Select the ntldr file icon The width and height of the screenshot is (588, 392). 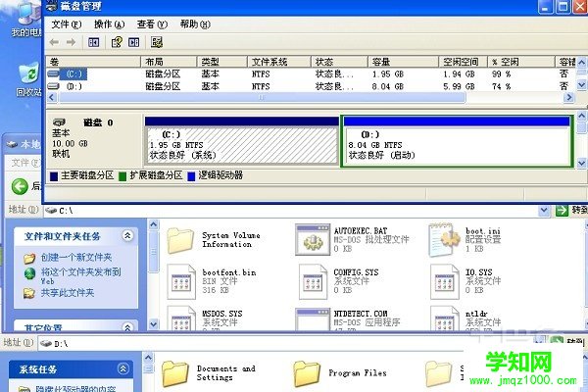(x=445, y=318)
